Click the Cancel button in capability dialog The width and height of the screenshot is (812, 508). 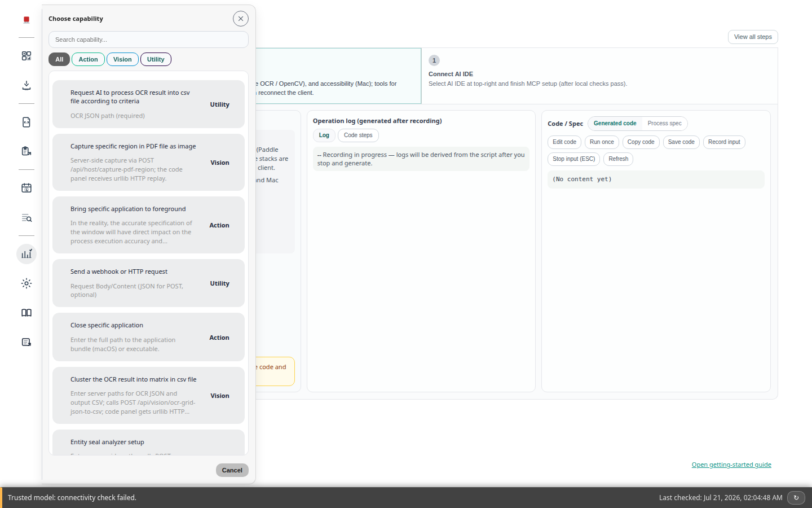[232, 470]
